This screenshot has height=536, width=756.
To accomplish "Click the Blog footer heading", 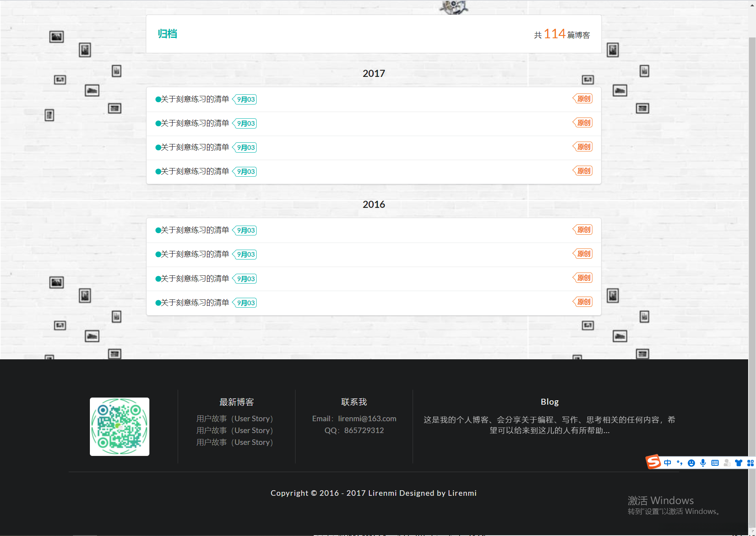I will [x=550, y=402].
